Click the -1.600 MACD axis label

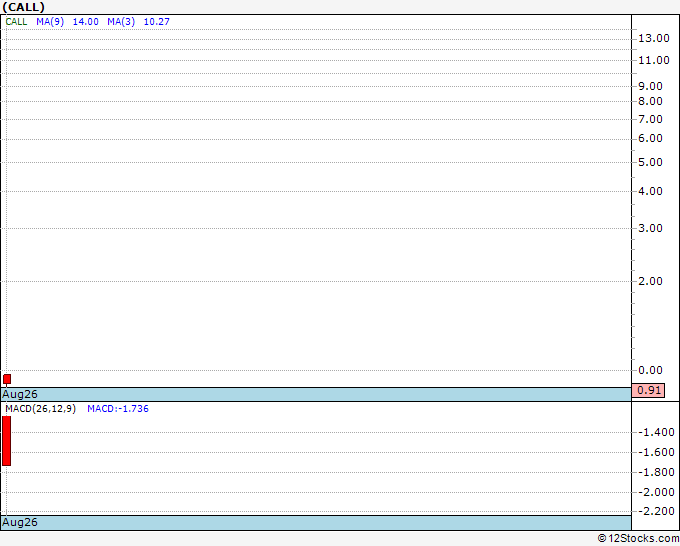[x=659, y=452]
